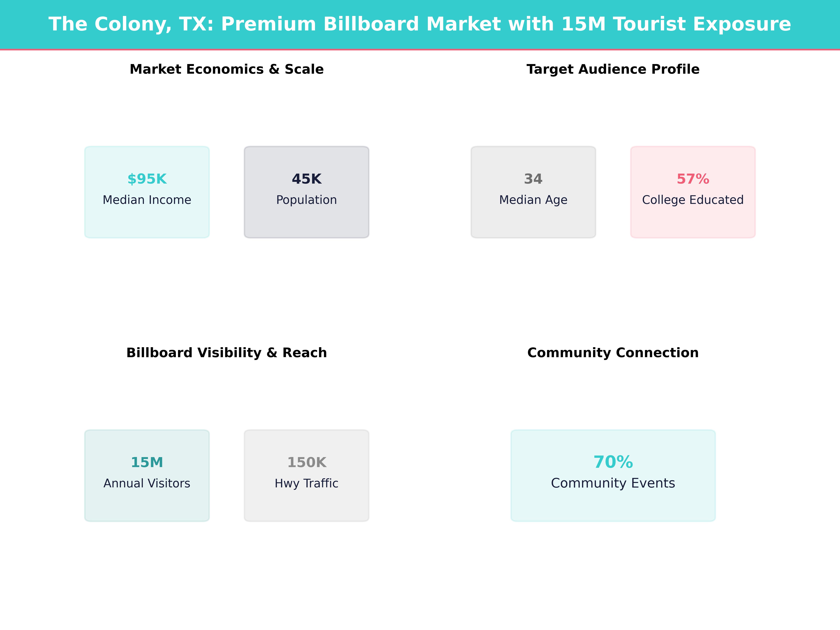This screenshot has width=840, height=630.
Task: Click the 45K population figure
Action: coord(306,179)
